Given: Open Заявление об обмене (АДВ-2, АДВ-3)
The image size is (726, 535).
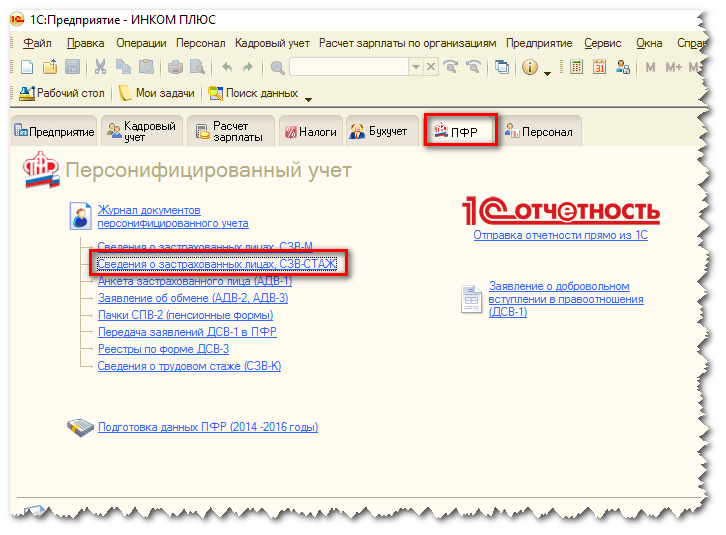Looking at the screenshot, I should [193, 298].
